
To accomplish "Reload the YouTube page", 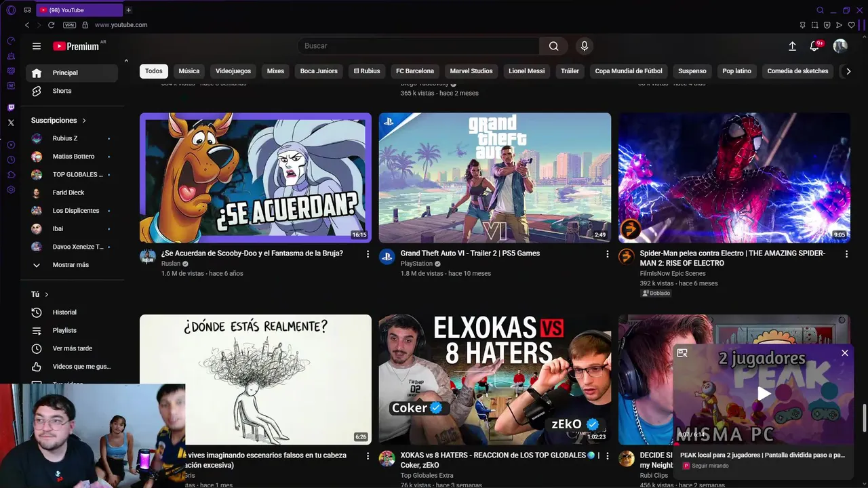I will tap(51, 25).
